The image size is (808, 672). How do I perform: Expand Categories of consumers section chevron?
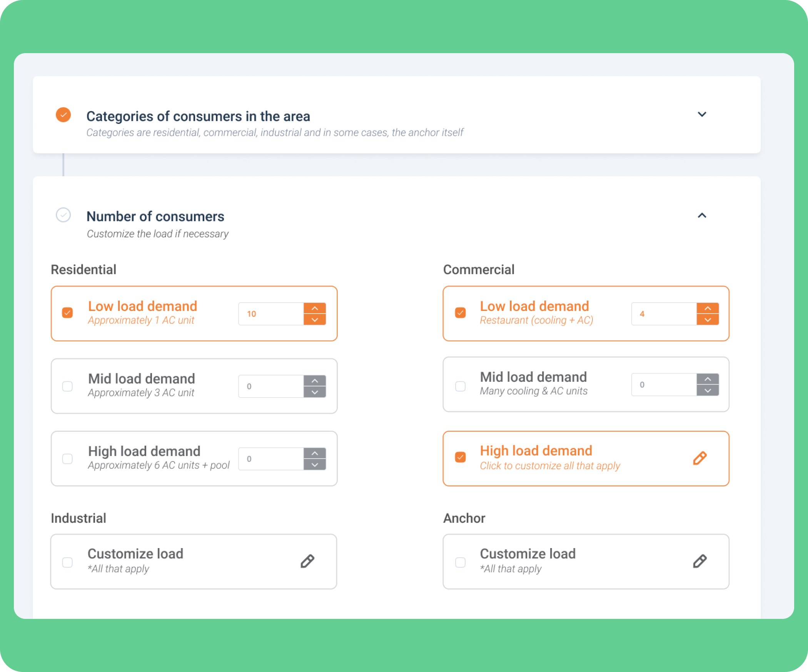(x=702, y=114)
